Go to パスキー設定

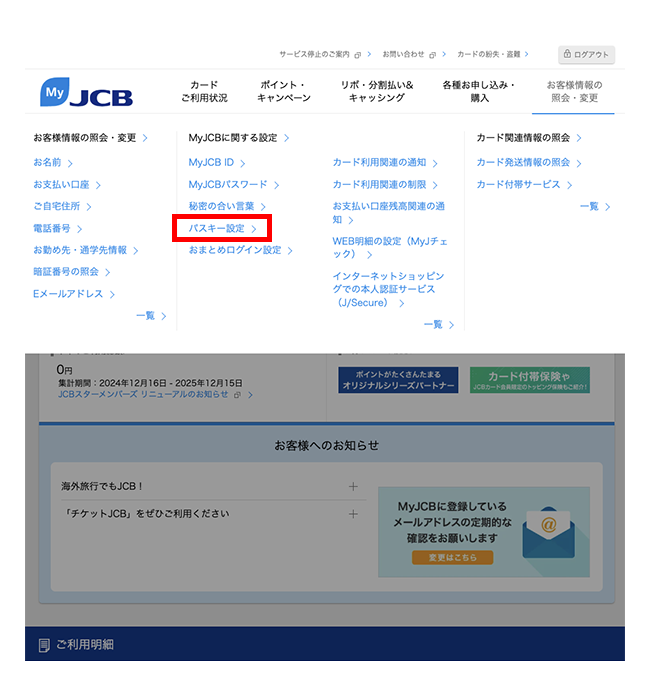point(222,229)
